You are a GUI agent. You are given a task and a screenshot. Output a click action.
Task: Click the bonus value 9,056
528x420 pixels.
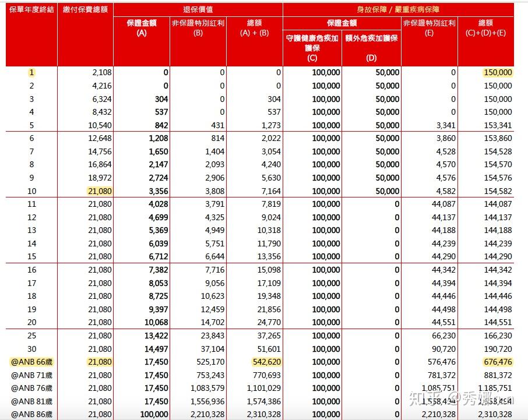coord(215,283)
